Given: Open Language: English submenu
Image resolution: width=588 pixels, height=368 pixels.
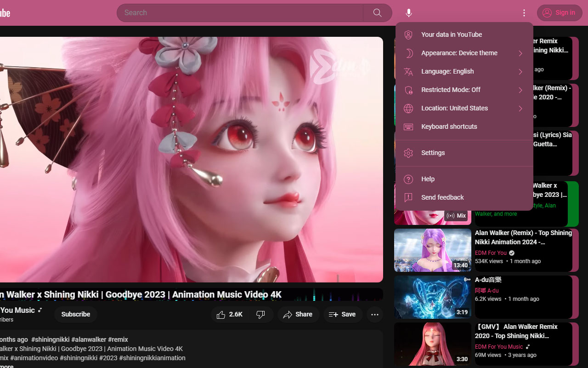Looking at the screenshot, I should 464,71.
